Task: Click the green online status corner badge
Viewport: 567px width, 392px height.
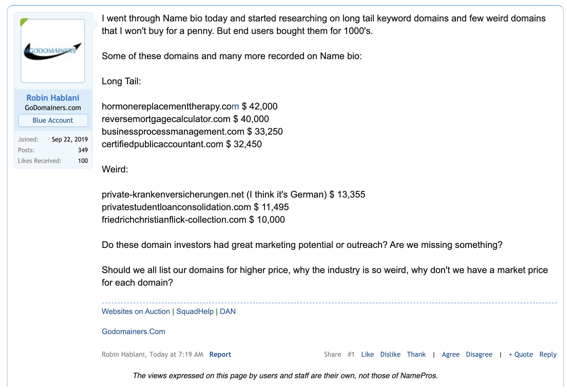Action: point(23,22)
